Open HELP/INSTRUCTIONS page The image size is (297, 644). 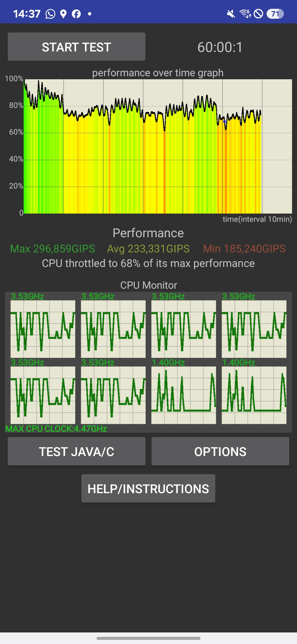pyautogui.click(x=148, y=489)
